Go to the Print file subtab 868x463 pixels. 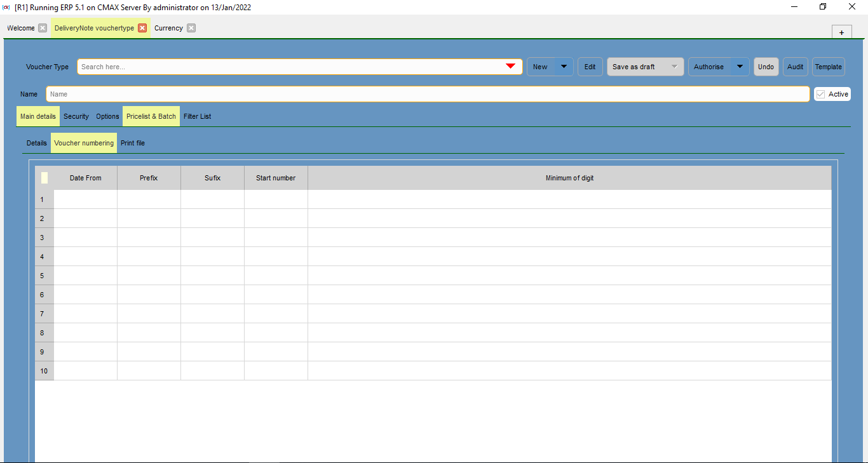pos(133,143)
